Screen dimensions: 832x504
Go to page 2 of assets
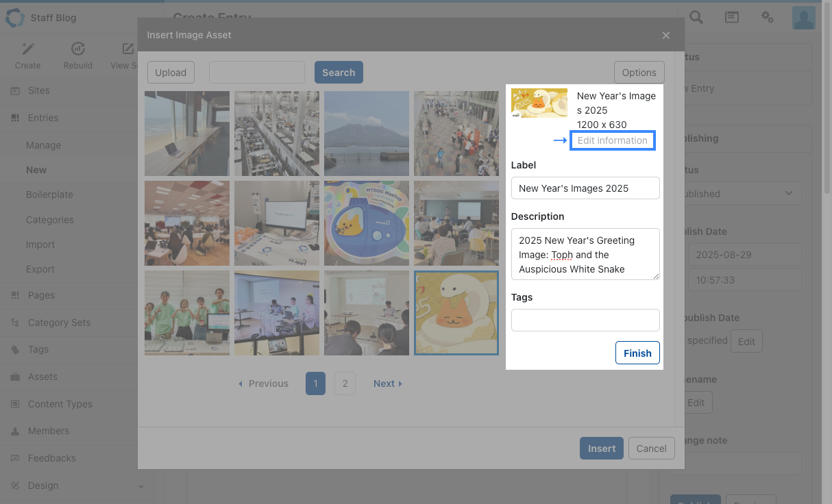(345, 383)
